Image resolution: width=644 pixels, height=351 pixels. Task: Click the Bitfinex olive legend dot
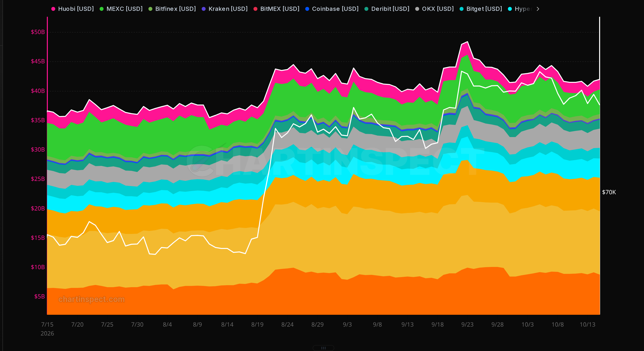tap(150, 9)
